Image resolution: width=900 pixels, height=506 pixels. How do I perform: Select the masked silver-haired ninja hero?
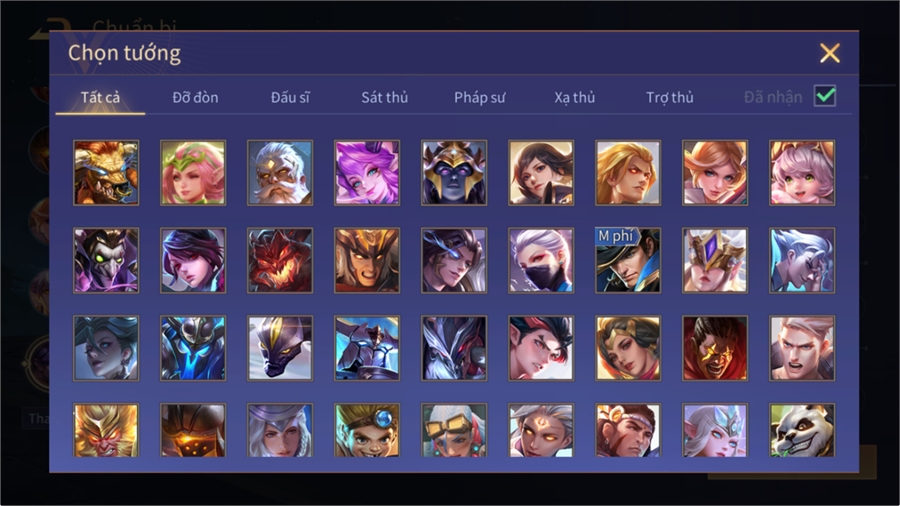[541, 260]
